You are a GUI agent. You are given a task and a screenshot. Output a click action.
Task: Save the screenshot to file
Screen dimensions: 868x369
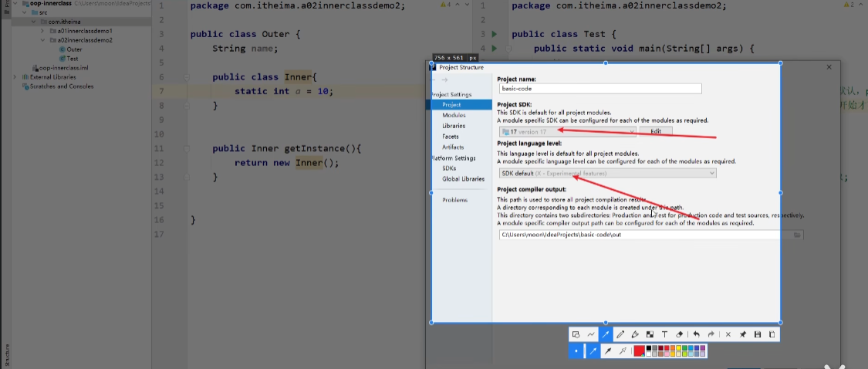pos(758,334)
